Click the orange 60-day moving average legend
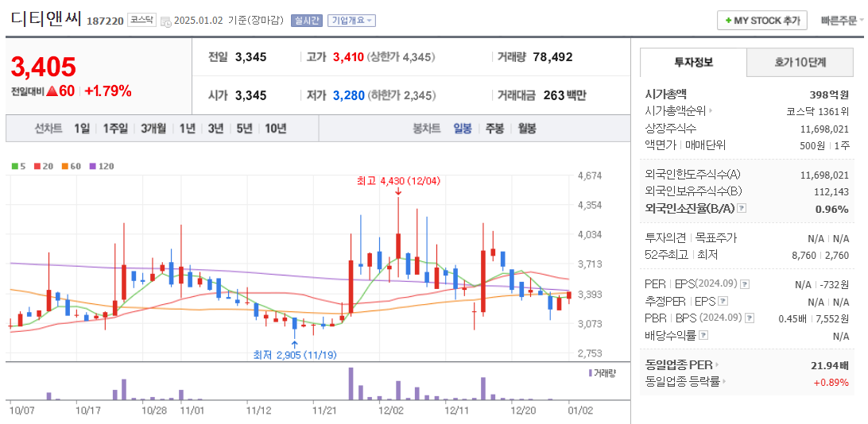This screenshot has height=424, width=868. (x=71, y=166)
